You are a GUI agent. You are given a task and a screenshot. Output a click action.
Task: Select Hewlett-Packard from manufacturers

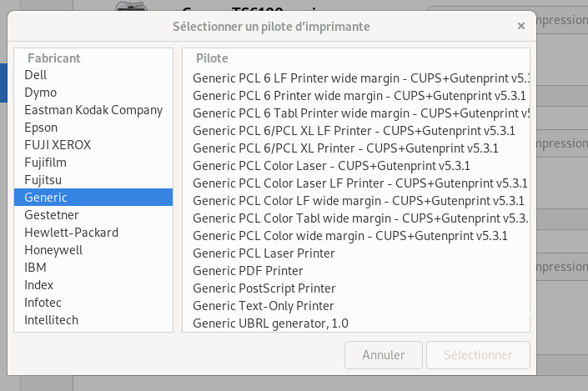[x=93, y=233]
